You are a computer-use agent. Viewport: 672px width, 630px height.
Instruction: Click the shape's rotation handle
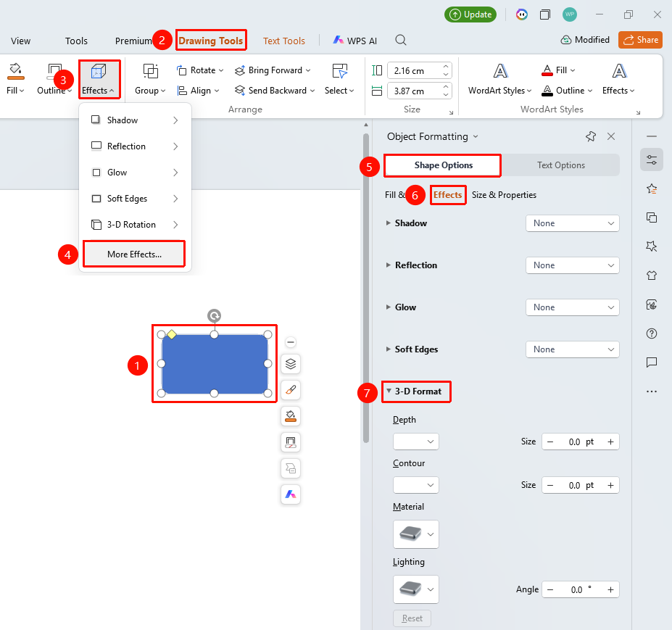215,316
